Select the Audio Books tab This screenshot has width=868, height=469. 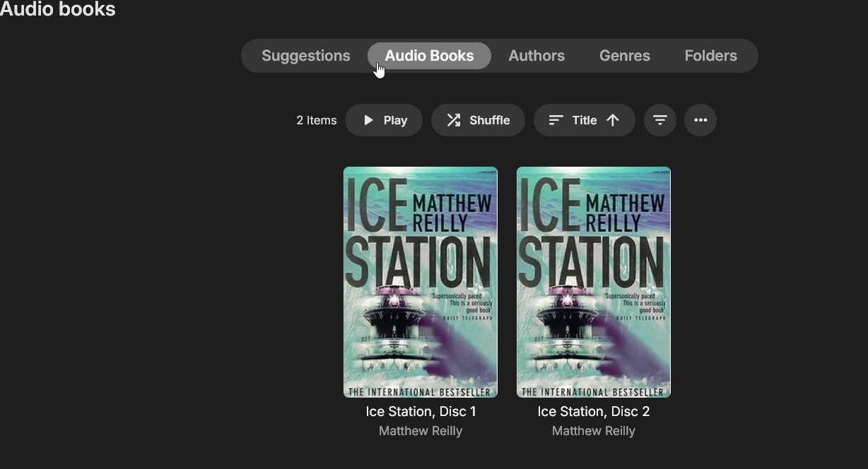[x=429, y=56]
